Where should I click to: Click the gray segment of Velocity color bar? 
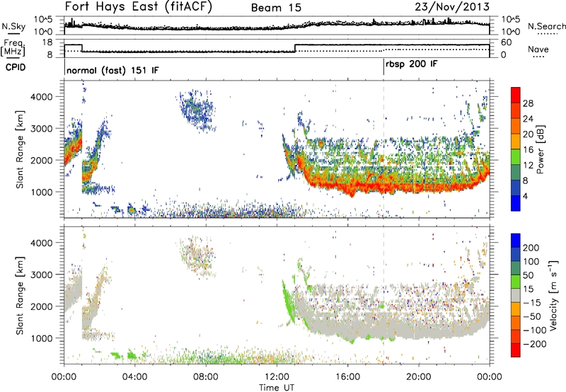click(516, 295)
